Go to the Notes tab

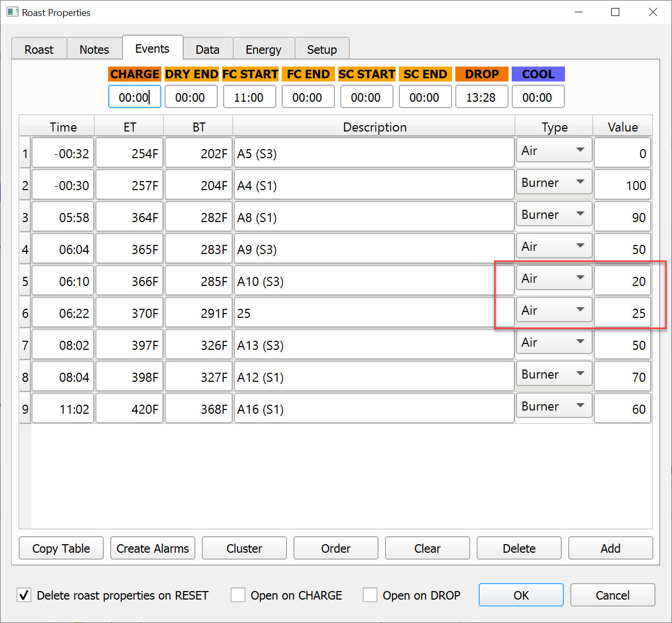pos(94,48)
